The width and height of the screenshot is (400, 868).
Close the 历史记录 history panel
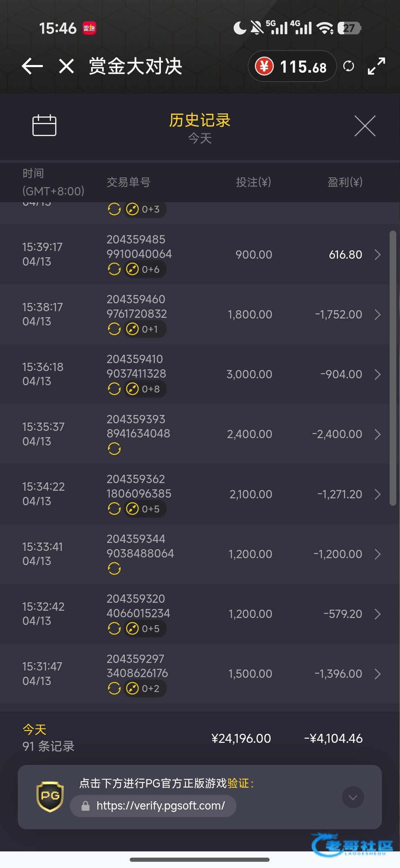coord(365,126)
